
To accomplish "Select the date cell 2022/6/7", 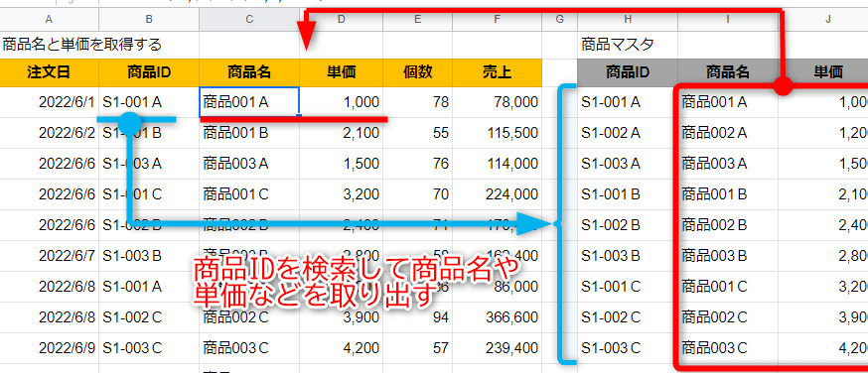I will pyautogui.click(x=50, y=256).
